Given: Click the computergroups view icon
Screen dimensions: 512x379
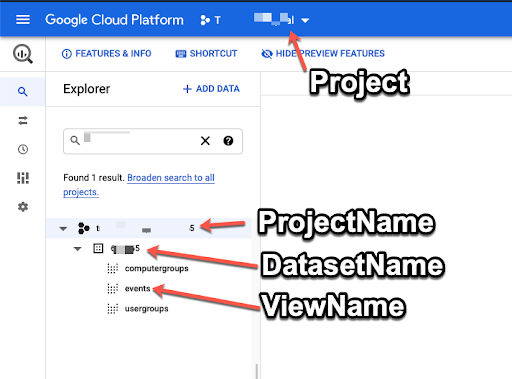Looking at the screenshot, I should click(x=113, y=269).
